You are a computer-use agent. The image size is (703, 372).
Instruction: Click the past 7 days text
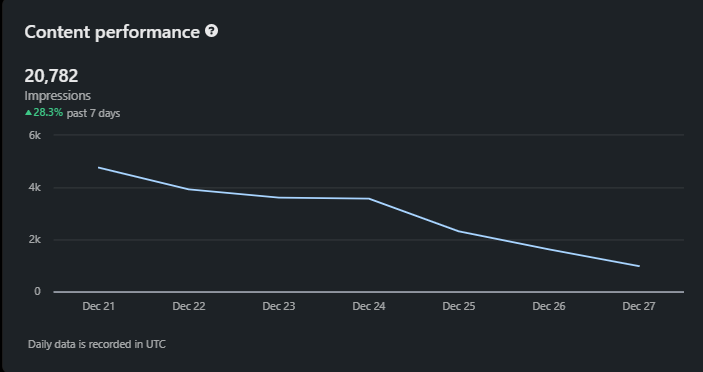pos(93,113)
